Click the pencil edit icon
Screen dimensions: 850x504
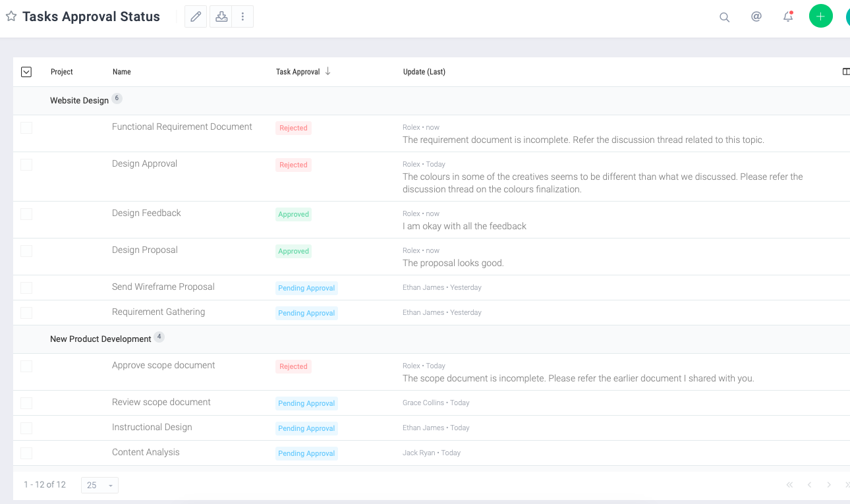coord(196,16)
